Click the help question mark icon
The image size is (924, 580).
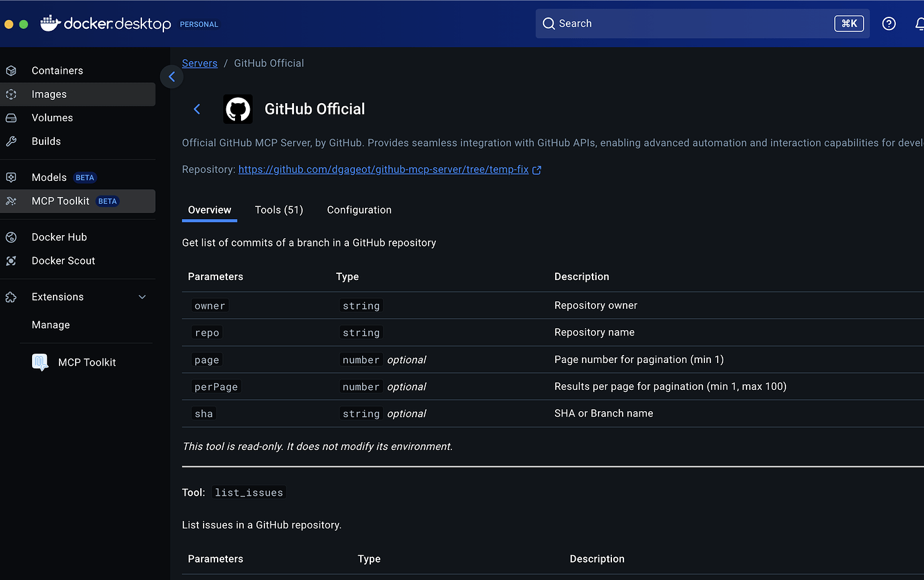tap(889, 23)
